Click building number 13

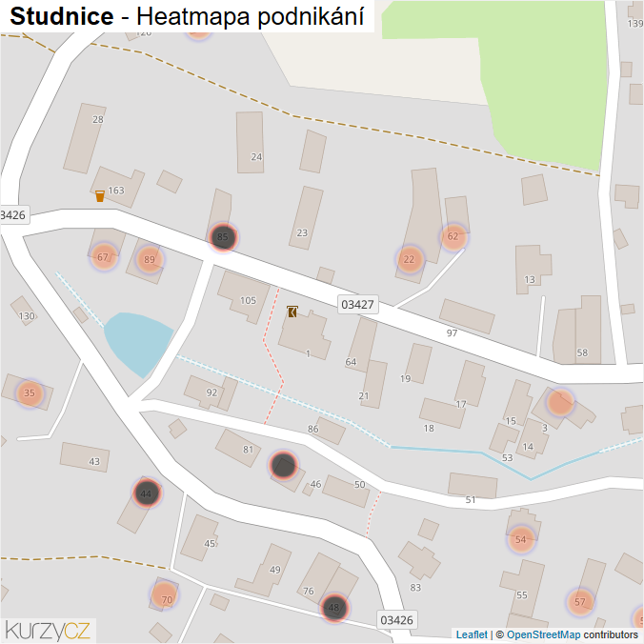click(x=530, y=280)
